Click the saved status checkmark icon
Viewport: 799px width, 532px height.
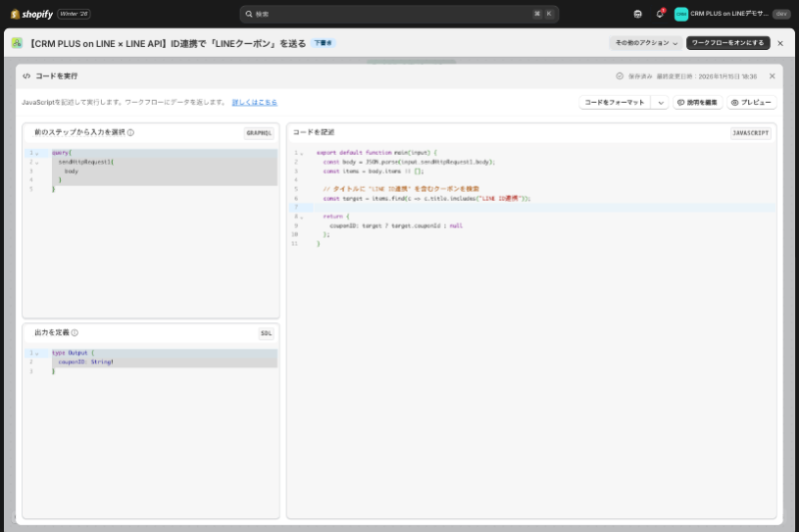click(619, 76)
